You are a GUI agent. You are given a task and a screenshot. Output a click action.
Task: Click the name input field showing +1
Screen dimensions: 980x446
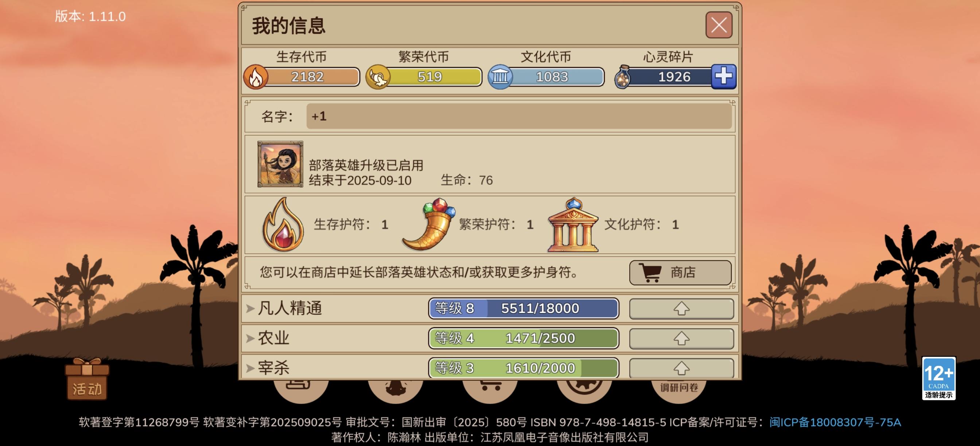pos(519,116)
